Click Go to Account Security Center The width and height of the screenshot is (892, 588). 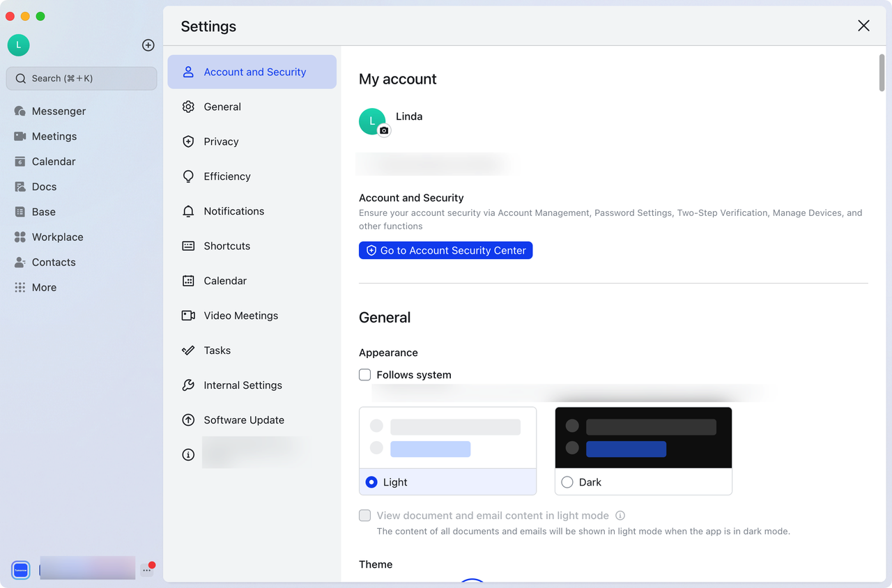[x=445, y=250]
